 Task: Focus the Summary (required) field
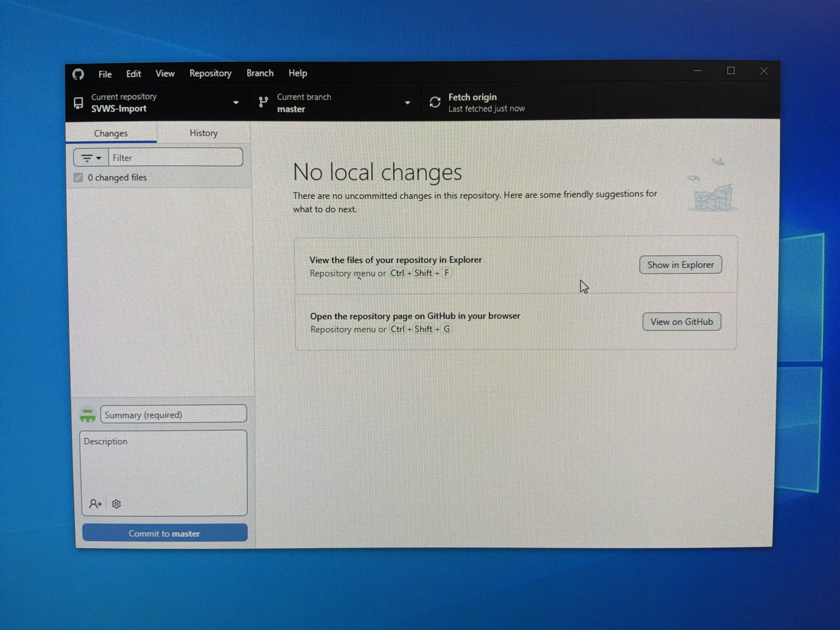click(174, 414)
